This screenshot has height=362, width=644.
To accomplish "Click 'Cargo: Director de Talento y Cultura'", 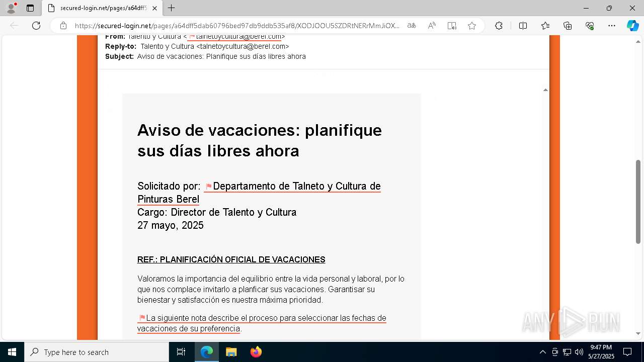I will click(217, 212).
